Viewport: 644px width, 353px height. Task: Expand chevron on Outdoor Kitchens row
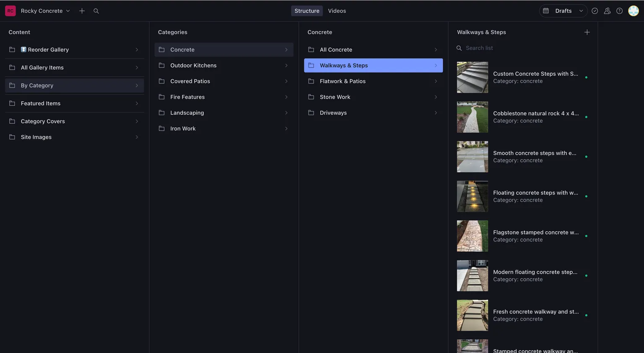click(x=286, y=65)
